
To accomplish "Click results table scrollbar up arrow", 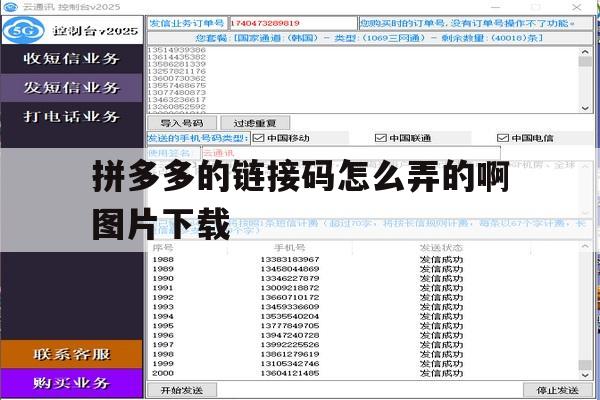I will point(585,247).
